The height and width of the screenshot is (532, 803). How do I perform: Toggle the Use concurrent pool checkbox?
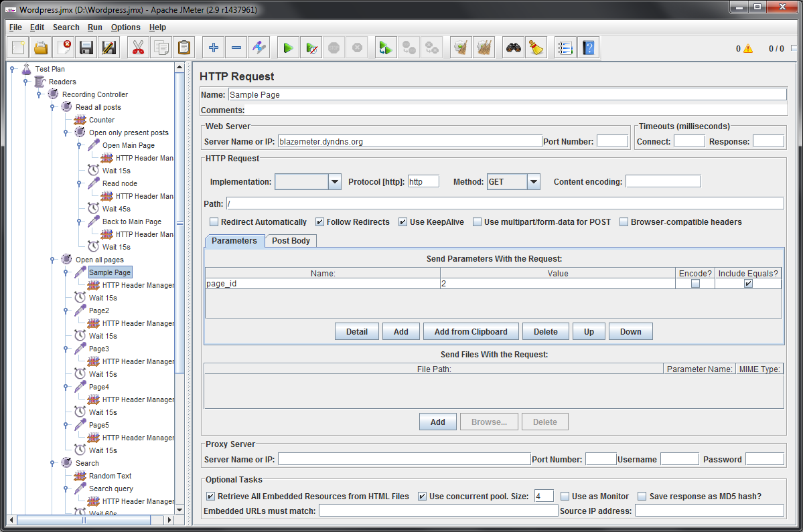pos(422,496)
